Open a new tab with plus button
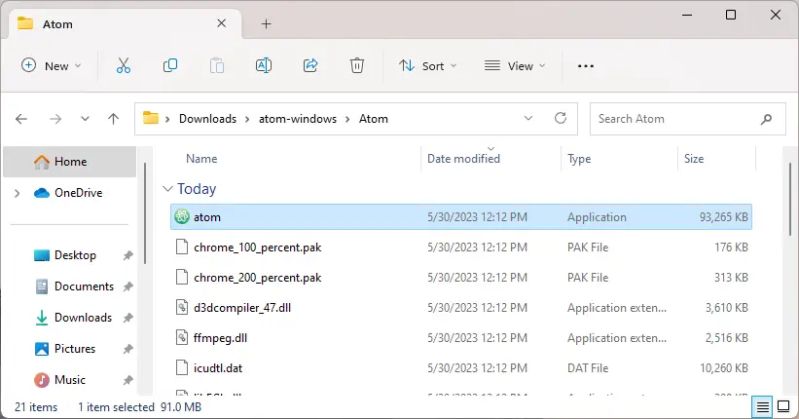Screen dimensions: 799x419 (x=266, y=24)
